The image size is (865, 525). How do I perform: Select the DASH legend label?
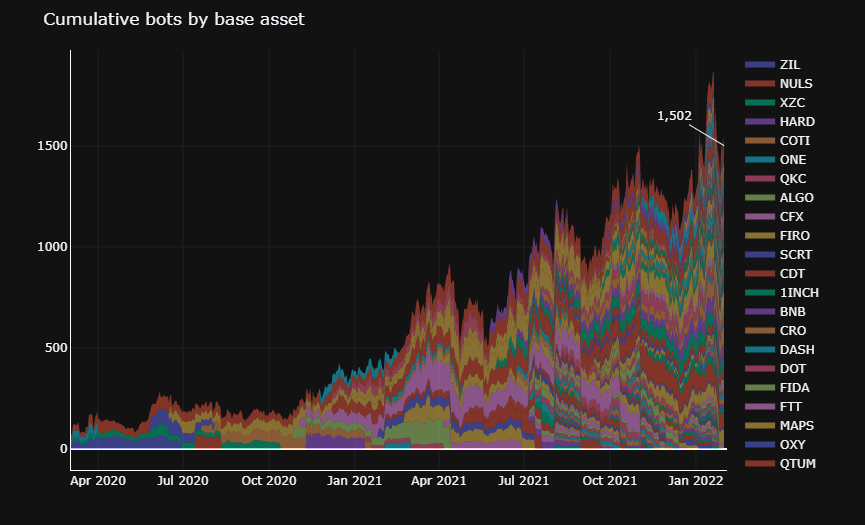[x=797, y=350]
